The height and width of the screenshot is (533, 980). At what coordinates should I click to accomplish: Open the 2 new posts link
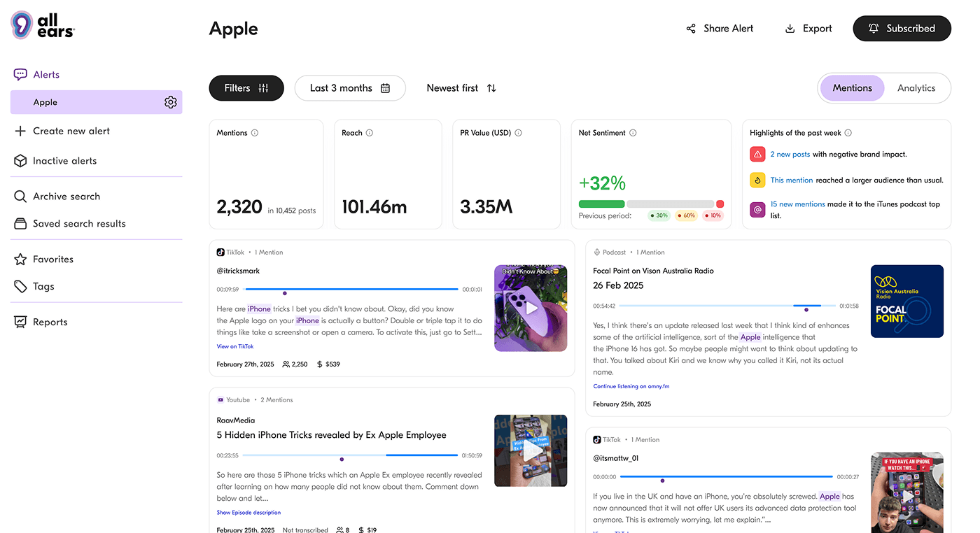coord(790,154)
